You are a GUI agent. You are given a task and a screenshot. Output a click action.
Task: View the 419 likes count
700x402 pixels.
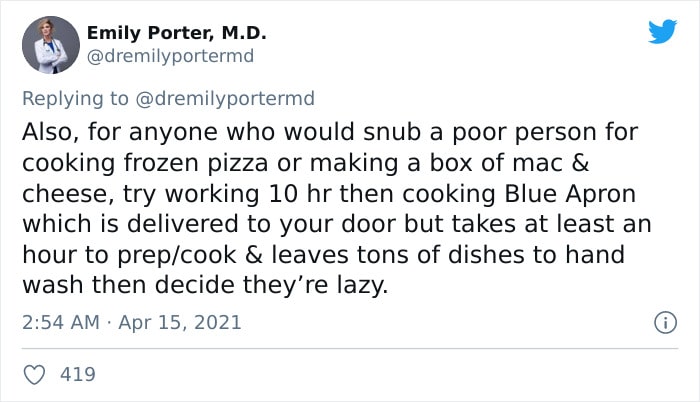pyautogui.click(x=78, y=374)
